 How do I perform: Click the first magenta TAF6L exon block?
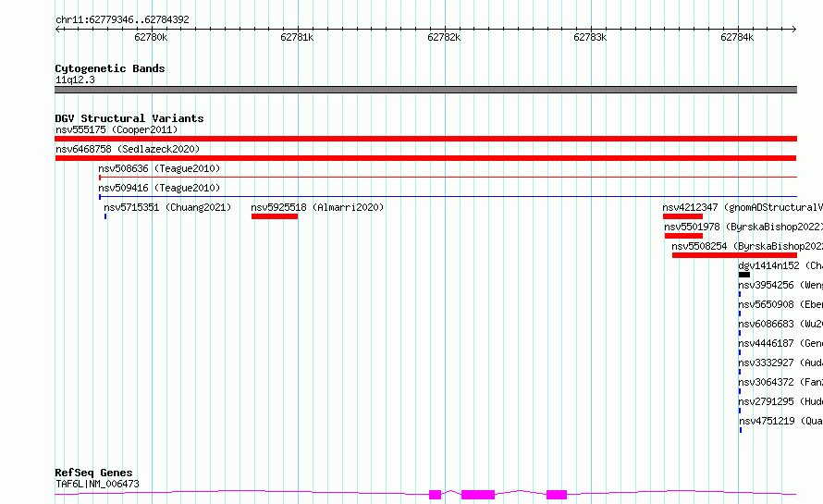click(436, 495)
